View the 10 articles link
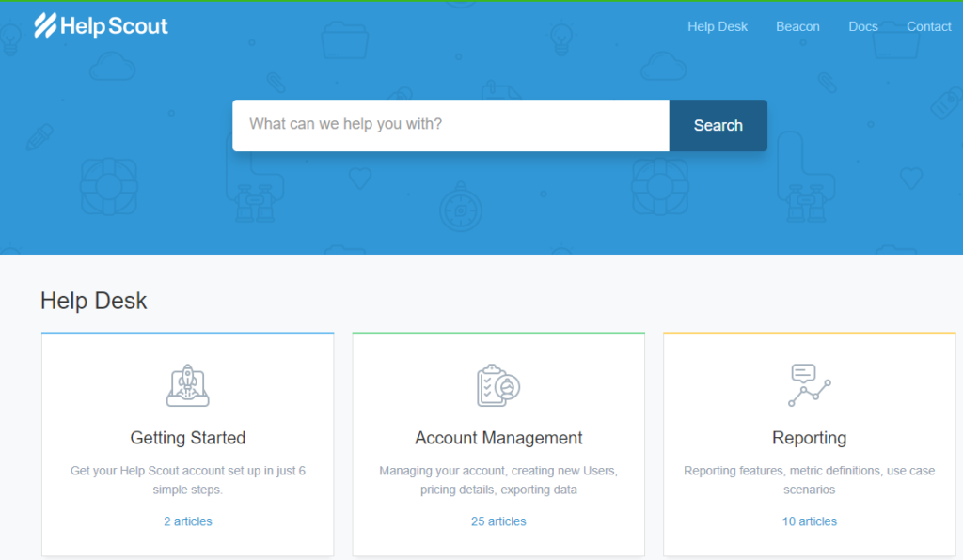963x560 pixels. tap(810, 521)
